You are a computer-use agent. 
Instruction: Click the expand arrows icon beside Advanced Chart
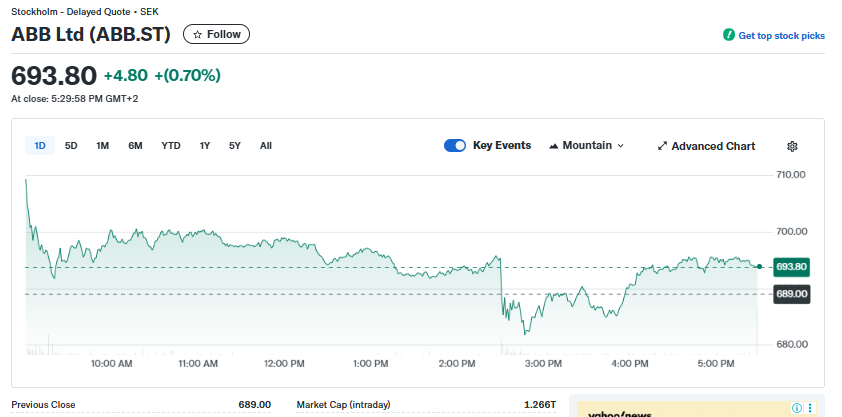[x=662, y=146]
